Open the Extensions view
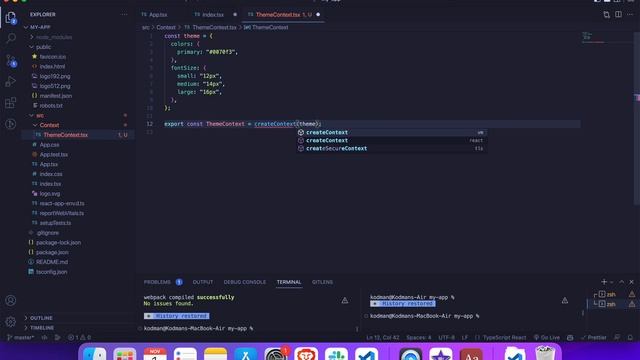 (11, 102)
